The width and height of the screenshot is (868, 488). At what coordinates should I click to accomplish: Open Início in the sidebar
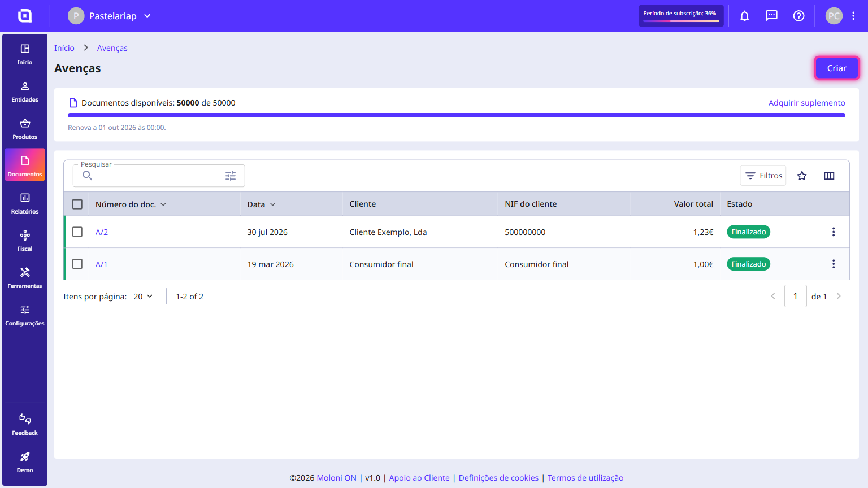click(25, 54)
